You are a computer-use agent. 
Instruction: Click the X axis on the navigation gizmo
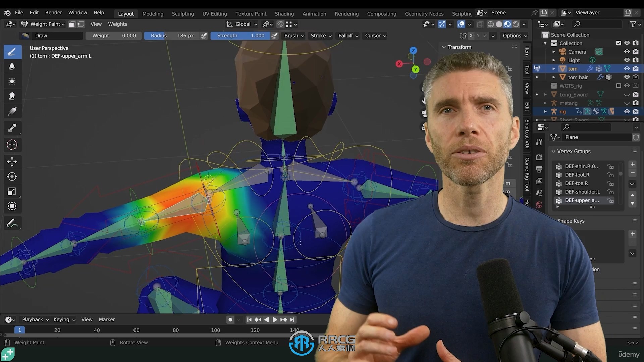pyautogui.click(x=399, y=64)
